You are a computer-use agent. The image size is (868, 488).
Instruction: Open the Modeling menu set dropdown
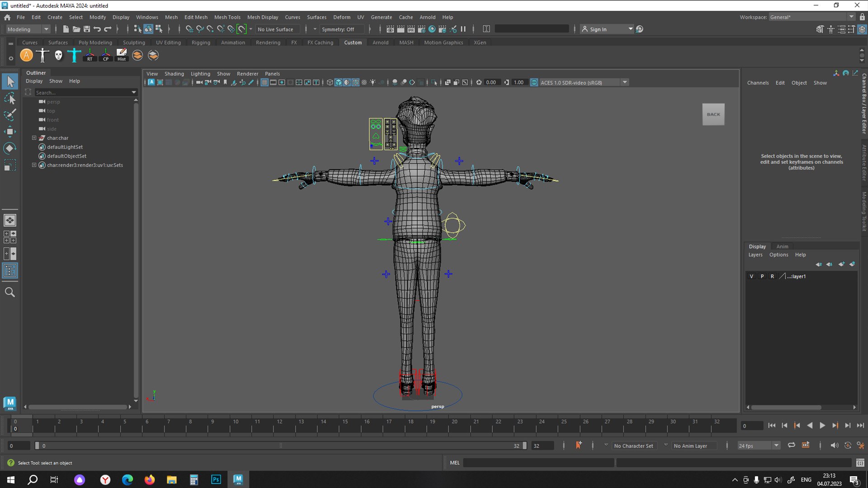tap(28, 29)
